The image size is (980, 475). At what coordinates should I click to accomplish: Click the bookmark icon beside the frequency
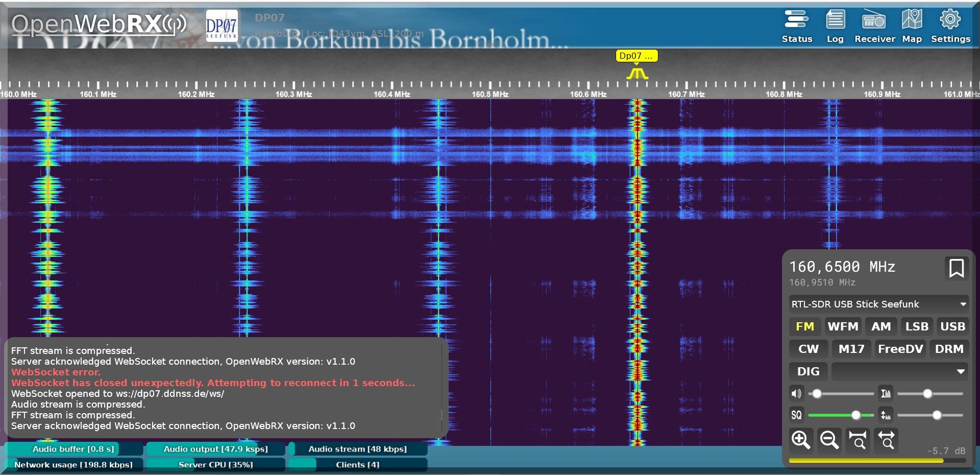coord(956,268)
